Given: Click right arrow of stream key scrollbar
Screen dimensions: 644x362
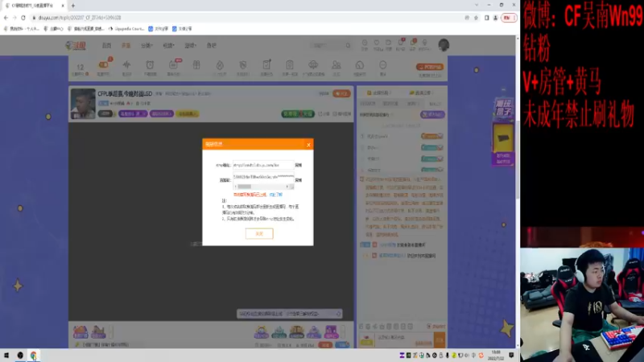Looking at the screenshot, I should pos(287,187).
